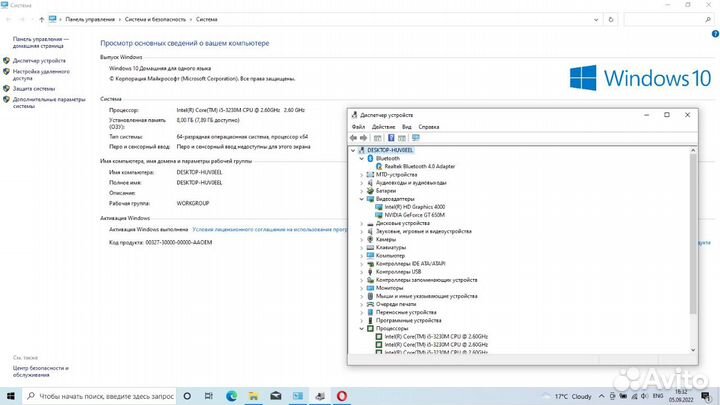Collapse the DESKTOP-HUV0EEL root node

(353, 150)
